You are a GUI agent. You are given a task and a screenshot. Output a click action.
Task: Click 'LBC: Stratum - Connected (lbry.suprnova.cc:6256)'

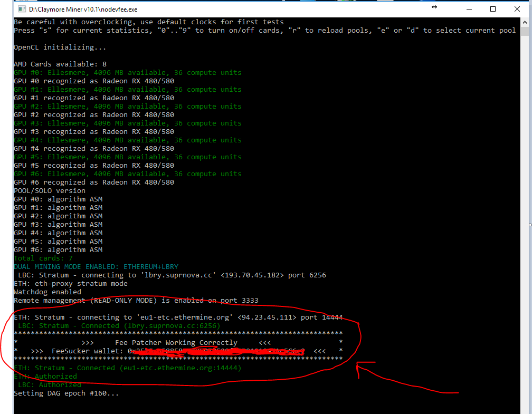(x=119, y=326)
